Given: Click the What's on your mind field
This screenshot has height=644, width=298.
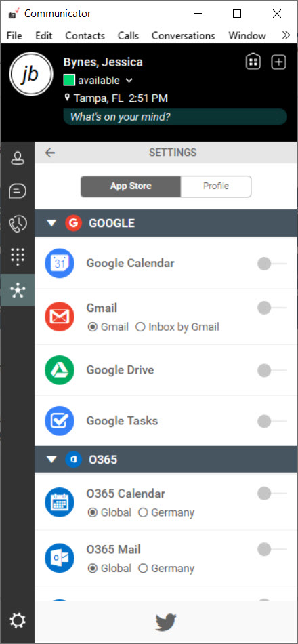Looking at the screenshot, I should pyautogui.click(x=175, y=117).
